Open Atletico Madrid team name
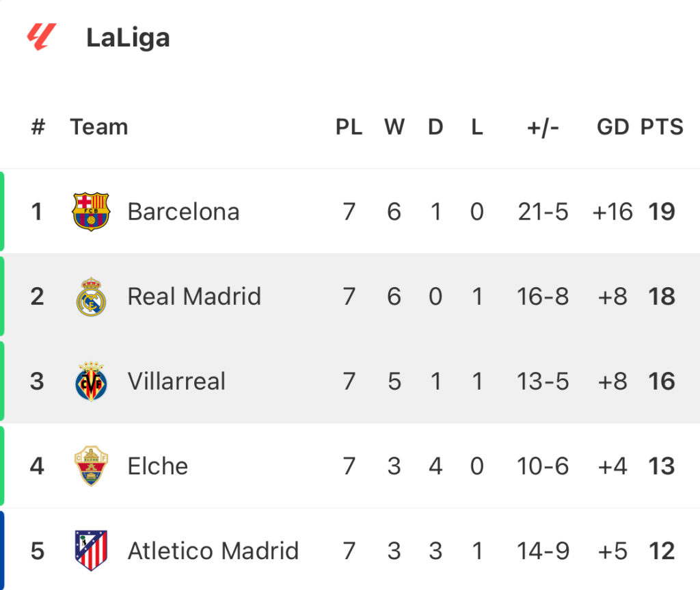Viewport: 700px width, 590px height. pyautogui.click(x=213, y=551)
